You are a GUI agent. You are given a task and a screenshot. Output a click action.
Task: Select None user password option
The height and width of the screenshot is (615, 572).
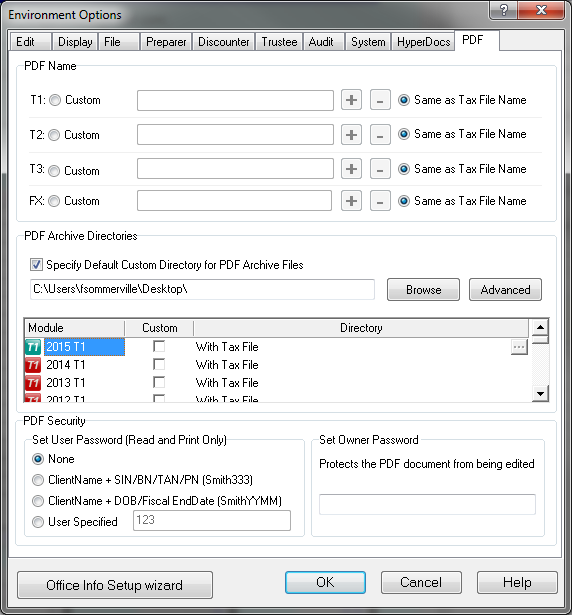coord(38,459)
